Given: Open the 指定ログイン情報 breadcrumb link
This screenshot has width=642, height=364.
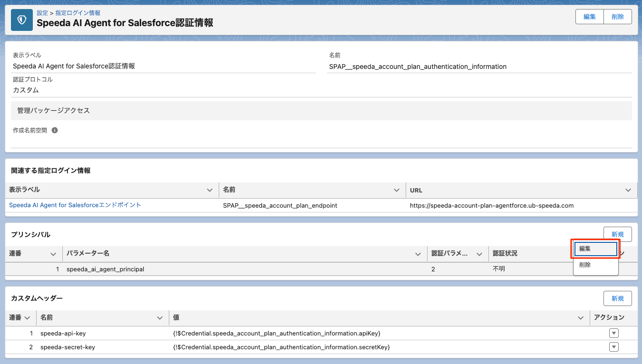Looking at the screenshot, I should coord(78,13).
